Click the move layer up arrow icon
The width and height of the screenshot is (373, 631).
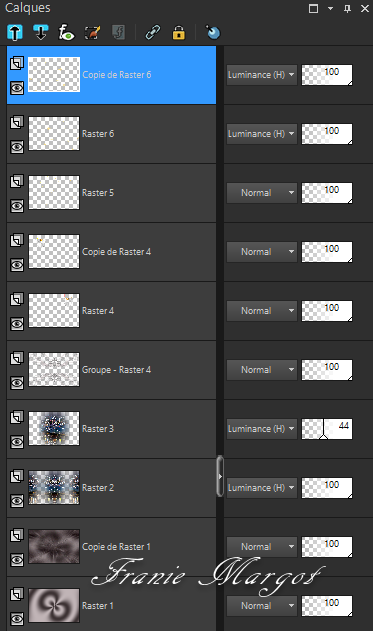(x=15, y=33)
